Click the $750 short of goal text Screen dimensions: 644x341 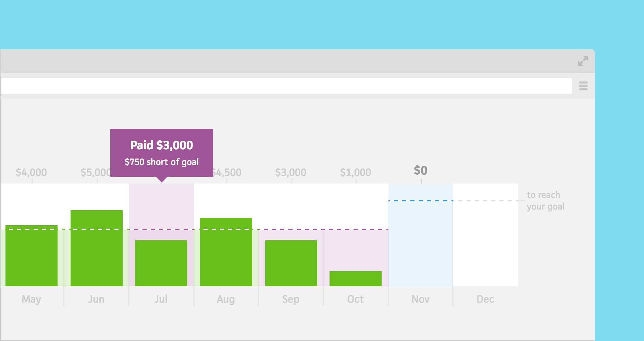(161, 162)
